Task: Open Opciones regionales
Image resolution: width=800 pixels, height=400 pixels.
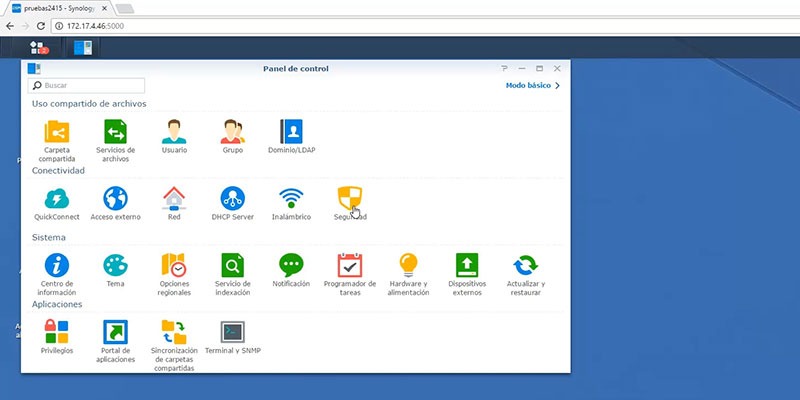Action: click(174, 274)
